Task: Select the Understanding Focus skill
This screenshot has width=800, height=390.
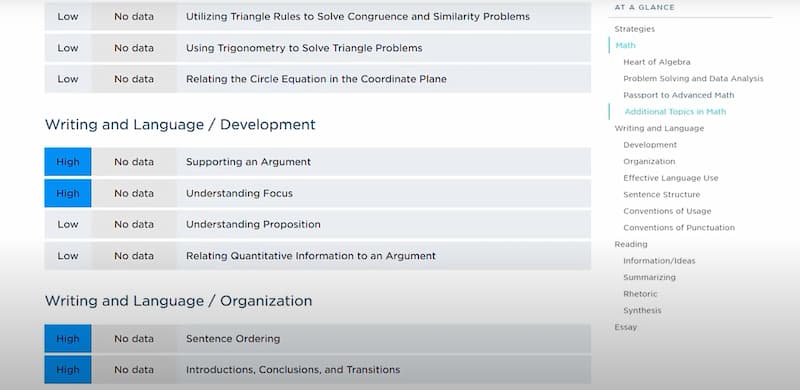Action: [317, 193]
